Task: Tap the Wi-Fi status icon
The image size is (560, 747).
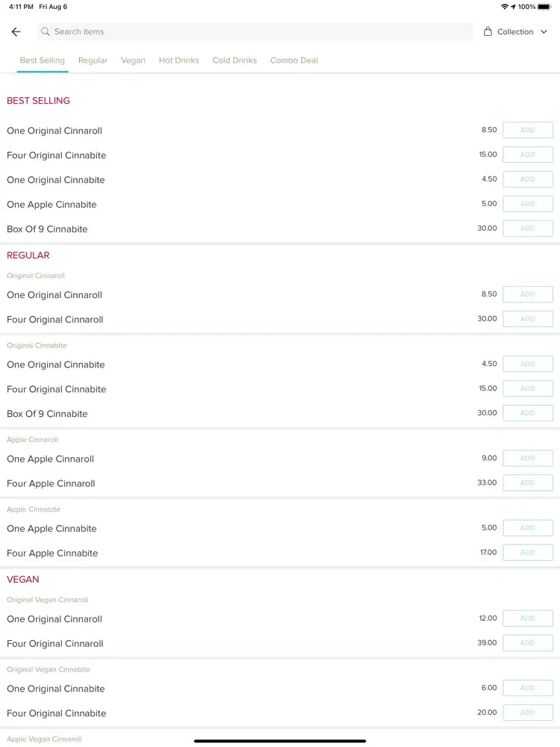Action: coord(504,7)
